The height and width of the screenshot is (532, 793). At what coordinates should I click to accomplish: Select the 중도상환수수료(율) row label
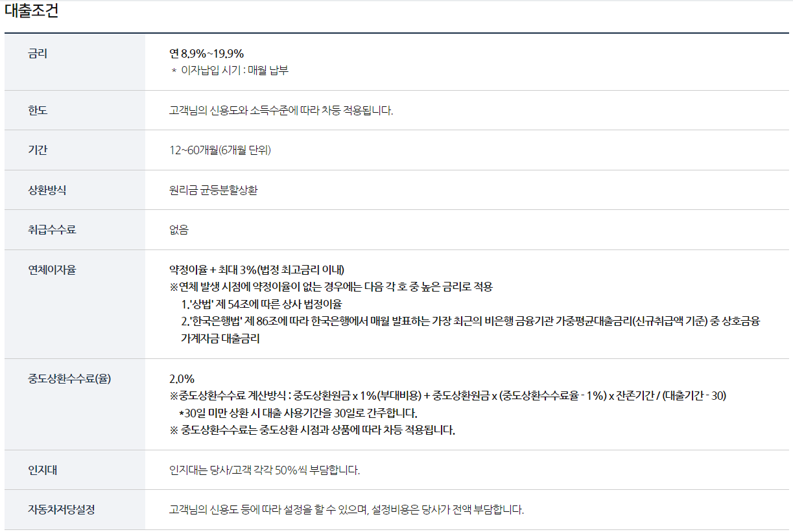click(x=69, y=379)
